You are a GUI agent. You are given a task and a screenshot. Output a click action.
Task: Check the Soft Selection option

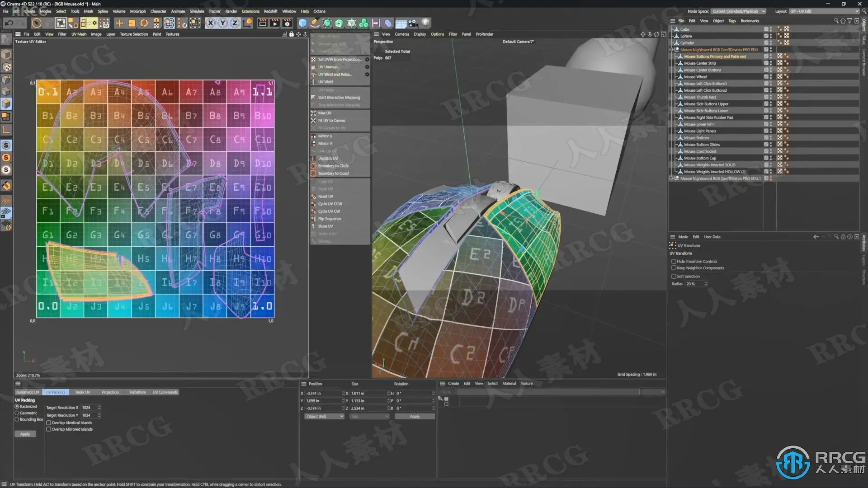[x=674, y=277]
